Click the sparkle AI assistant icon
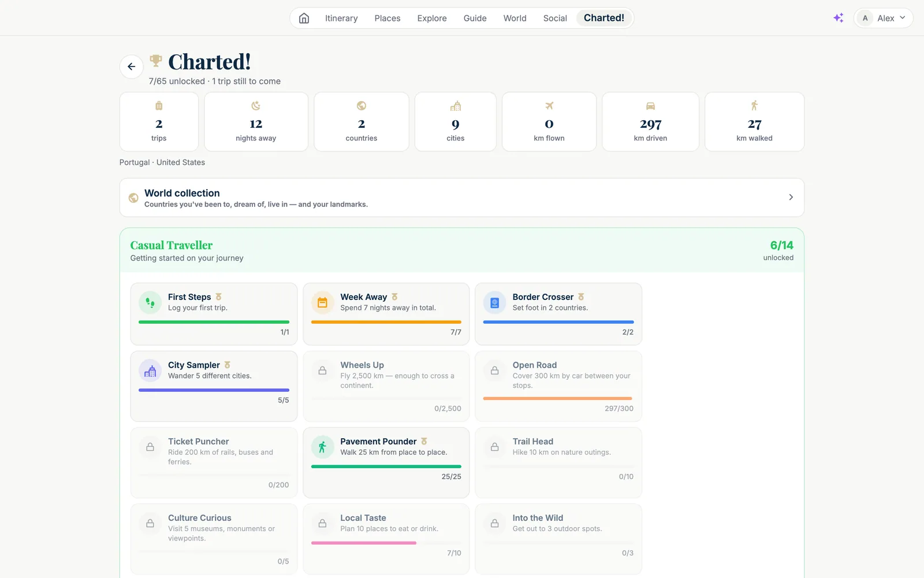The width and height of the screenshot is (924, 578). (x=839, y=18)
